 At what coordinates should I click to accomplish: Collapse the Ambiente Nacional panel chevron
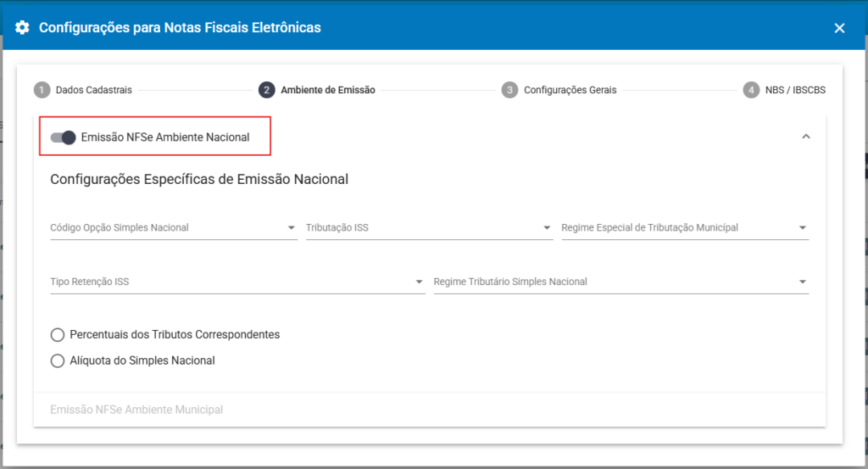[806, 137]
